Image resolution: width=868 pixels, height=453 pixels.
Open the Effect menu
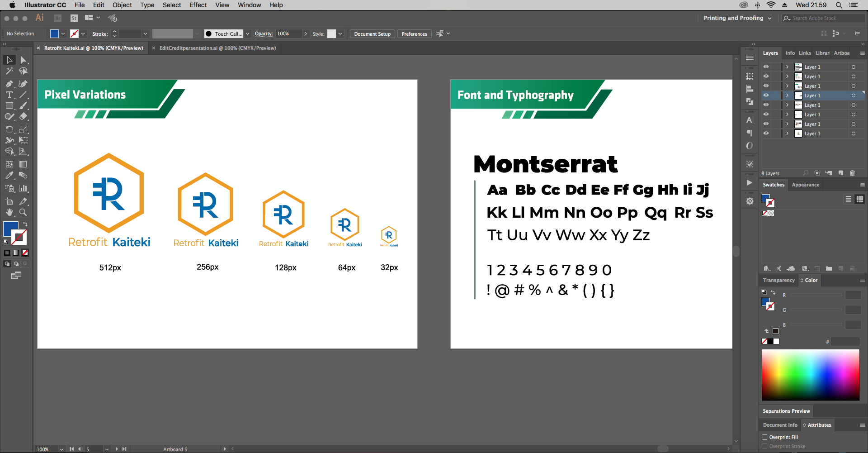coord(198,5)
